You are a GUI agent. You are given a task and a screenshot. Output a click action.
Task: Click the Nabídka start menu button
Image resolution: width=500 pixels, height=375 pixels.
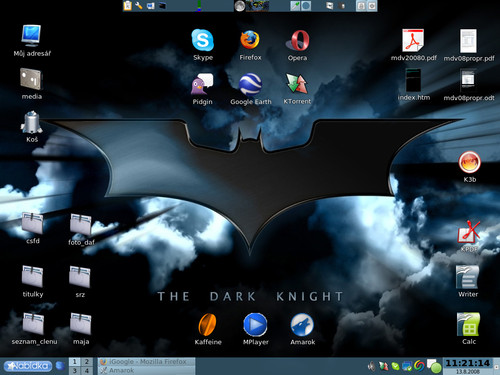28,366
